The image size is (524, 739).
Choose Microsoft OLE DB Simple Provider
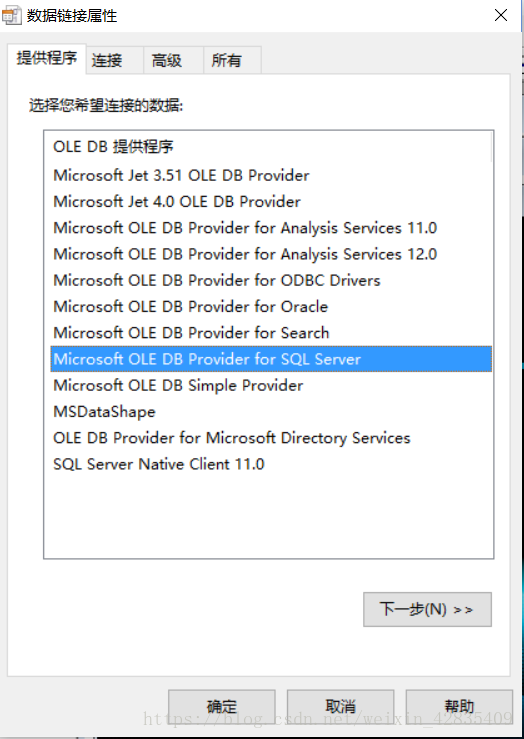[271, 386]
